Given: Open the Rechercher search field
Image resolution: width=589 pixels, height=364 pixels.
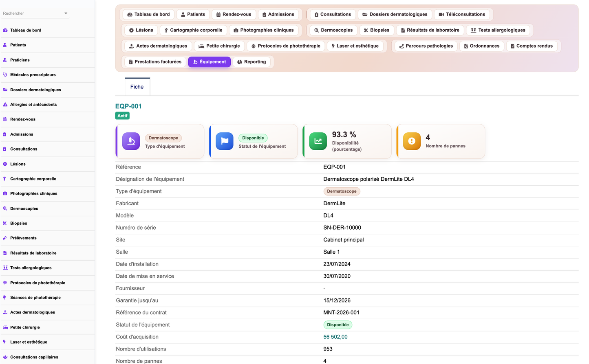Looking at the screenshot, I should (x=35, y=13).
